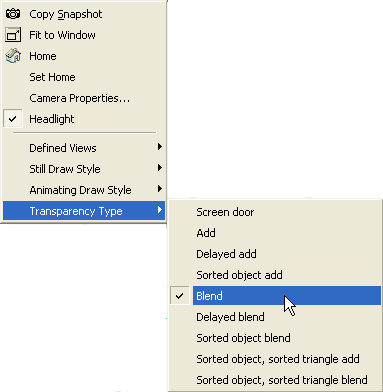
Task: Toggle the Headlight checkmark
Action: [x=13, y=119]
